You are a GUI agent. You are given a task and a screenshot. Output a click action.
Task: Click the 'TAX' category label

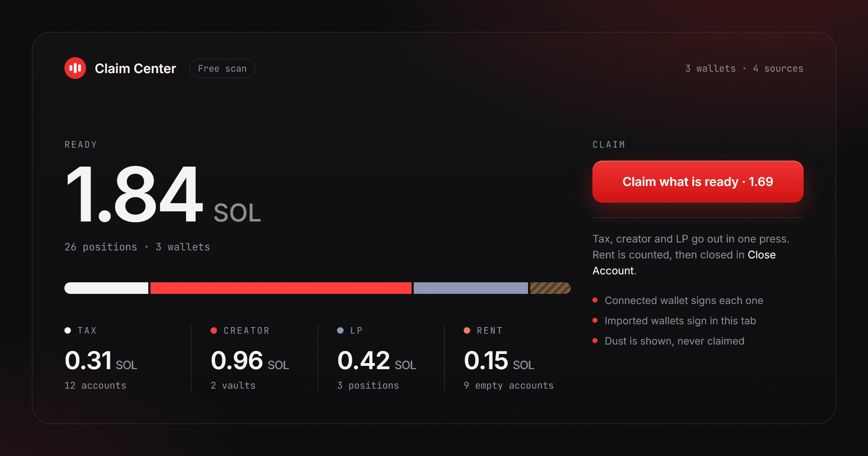[87, 330]
